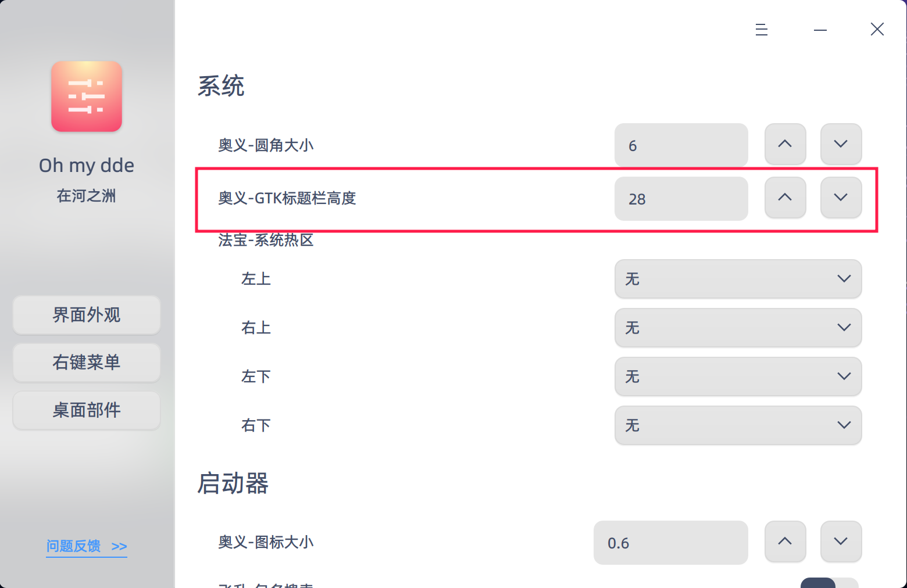Open the 左下 hotzone dropdown
This screenshot has height=588, width=907.
pyautogui.click(x=737, y=377)
